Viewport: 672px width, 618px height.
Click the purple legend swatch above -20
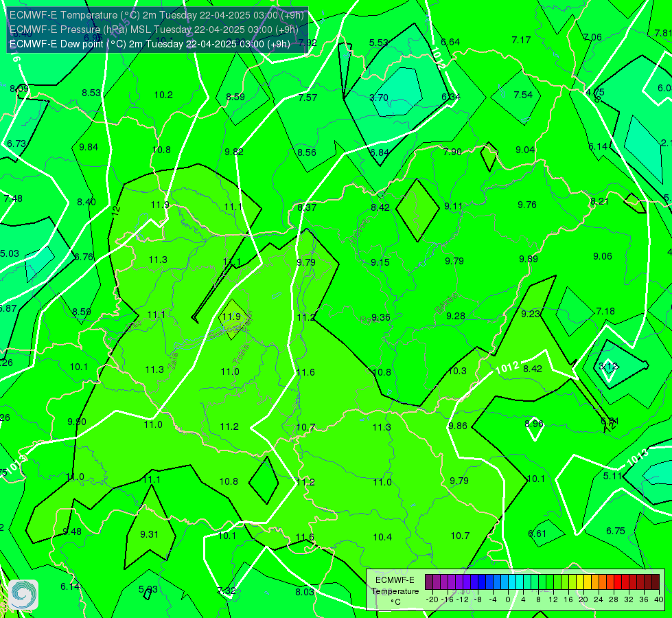429,582
